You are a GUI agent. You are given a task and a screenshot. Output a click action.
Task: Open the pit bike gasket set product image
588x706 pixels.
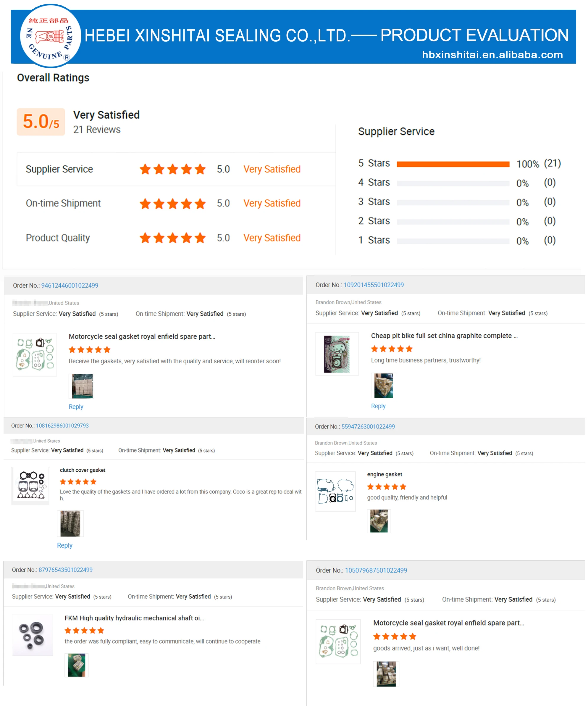click(x=337, y=354)
